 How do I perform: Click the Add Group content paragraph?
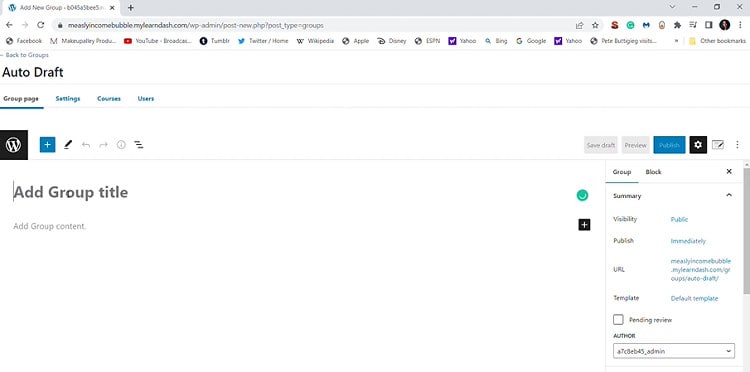(50, 226)
